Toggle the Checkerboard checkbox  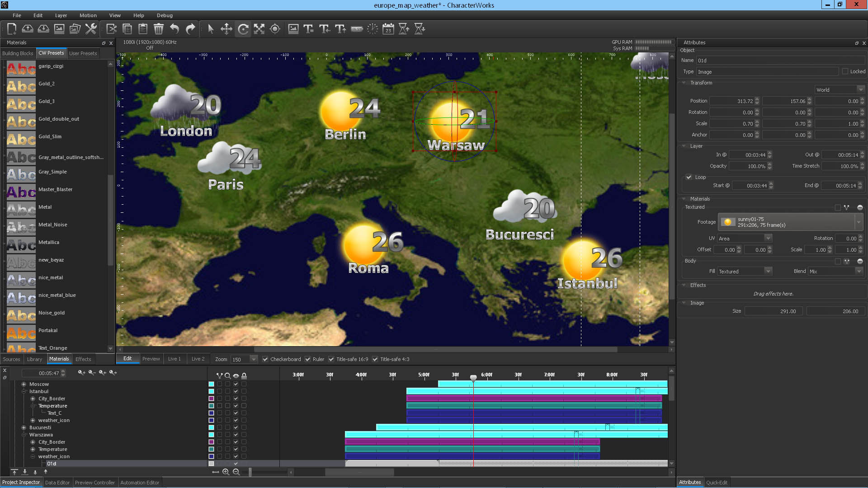click(265, 359)
